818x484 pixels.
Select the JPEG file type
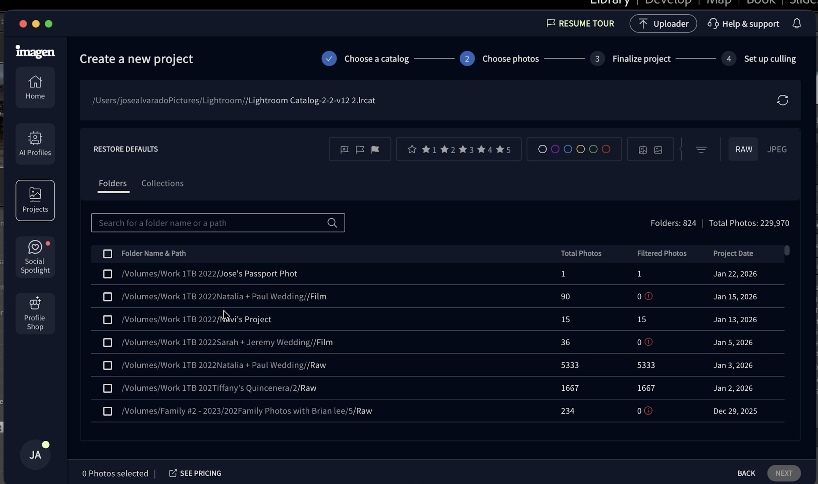[x=776, y=149]
